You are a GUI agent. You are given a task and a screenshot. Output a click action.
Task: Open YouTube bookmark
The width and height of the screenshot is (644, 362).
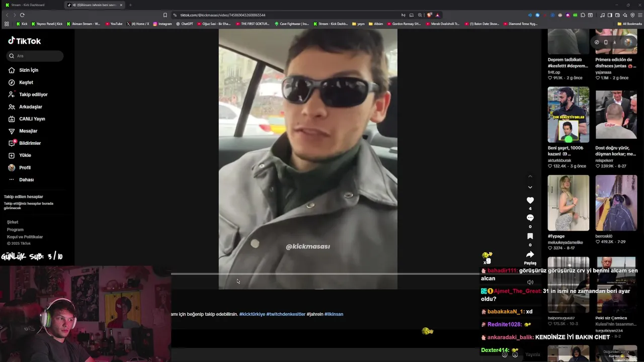114,24
